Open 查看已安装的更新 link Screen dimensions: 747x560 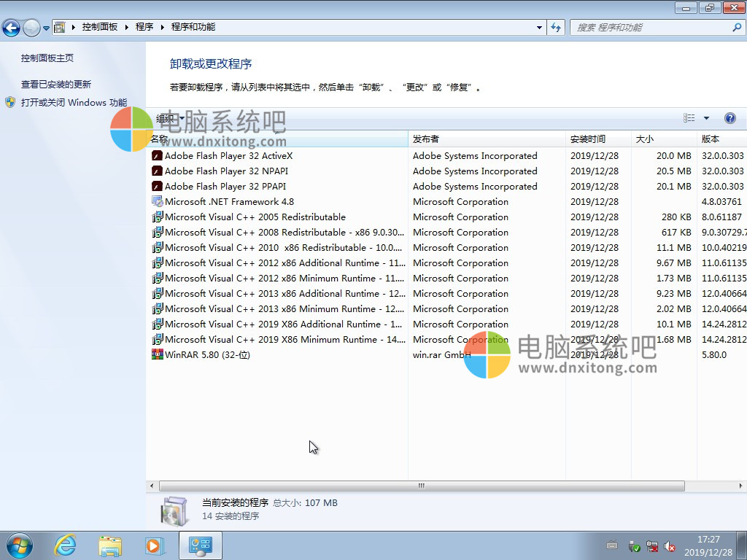tap(56, 85)
